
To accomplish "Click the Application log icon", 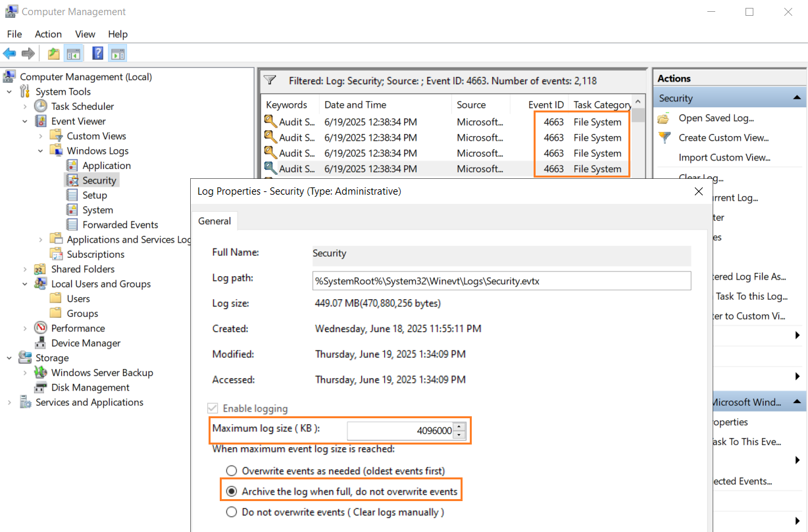I will pos(72,166).
